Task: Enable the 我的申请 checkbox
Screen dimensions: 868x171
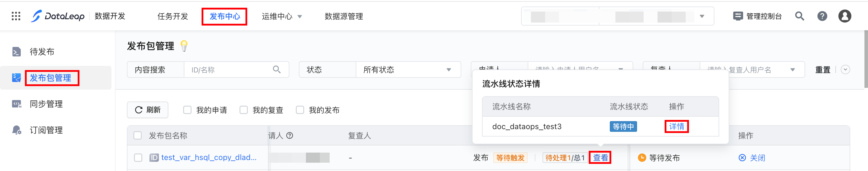Action: coord(187,110)
